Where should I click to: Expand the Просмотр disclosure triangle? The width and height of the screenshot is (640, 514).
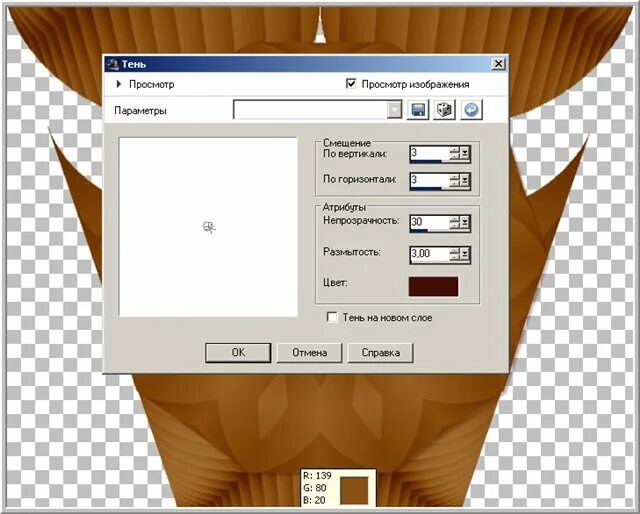click(x=119, y=84)
